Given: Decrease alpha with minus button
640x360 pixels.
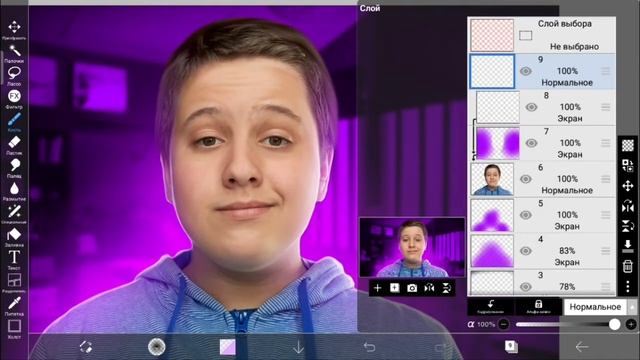Looking at the screenshot, I should pos(504,324).
